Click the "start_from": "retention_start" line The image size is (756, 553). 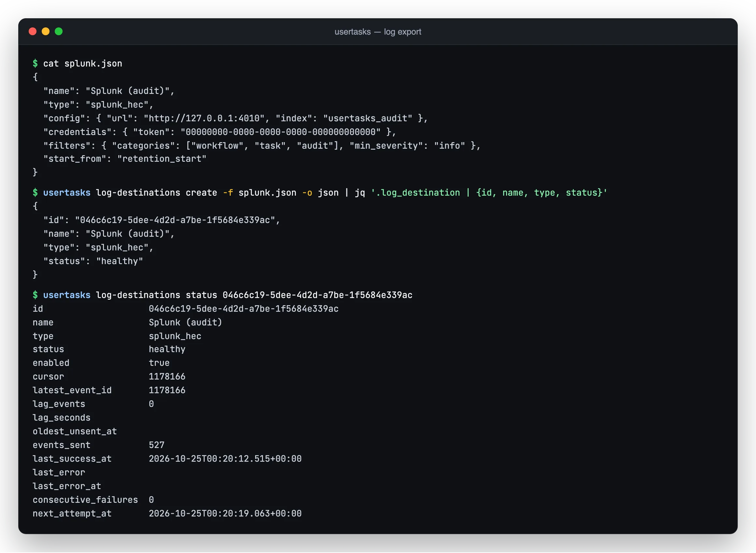click(125, 159)
